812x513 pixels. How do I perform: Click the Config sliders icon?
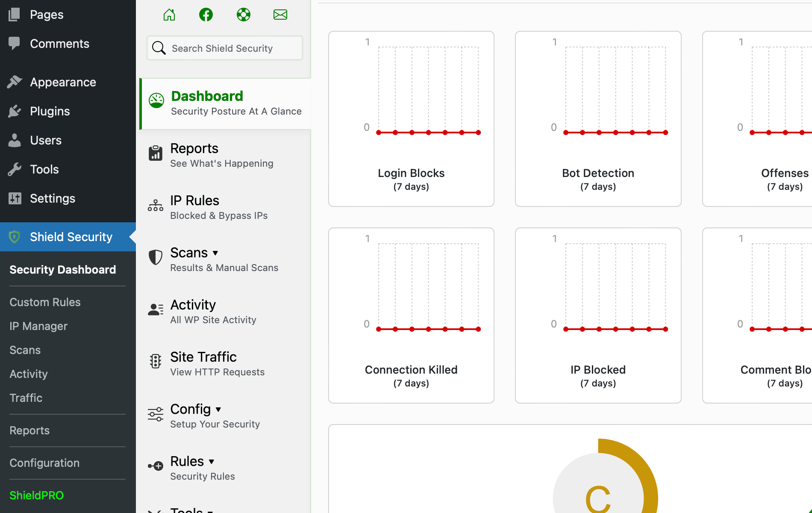click(x=155, y=415)
